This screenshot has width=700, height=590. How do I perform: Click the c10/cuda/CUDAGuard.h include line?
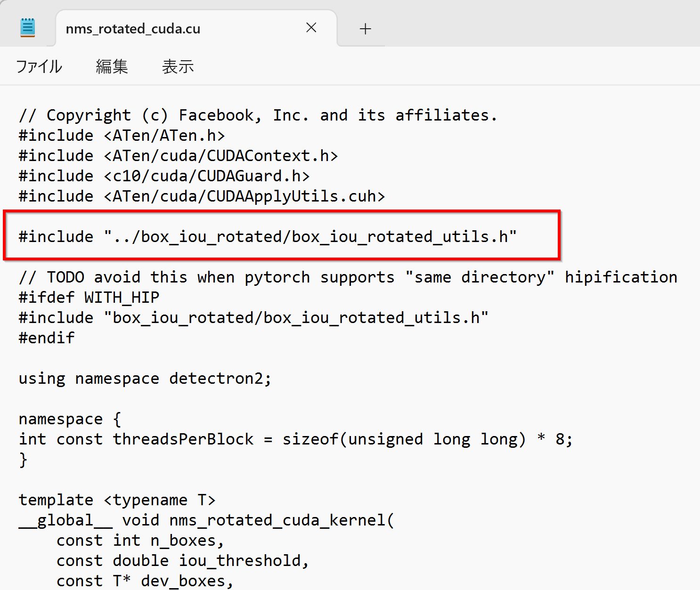click(x=164, y=176)
